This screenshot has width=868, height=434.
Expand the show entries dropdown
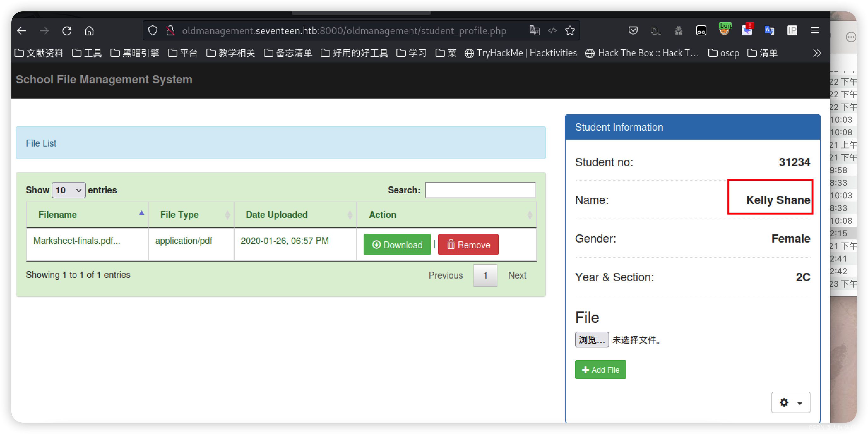(68, 190)
